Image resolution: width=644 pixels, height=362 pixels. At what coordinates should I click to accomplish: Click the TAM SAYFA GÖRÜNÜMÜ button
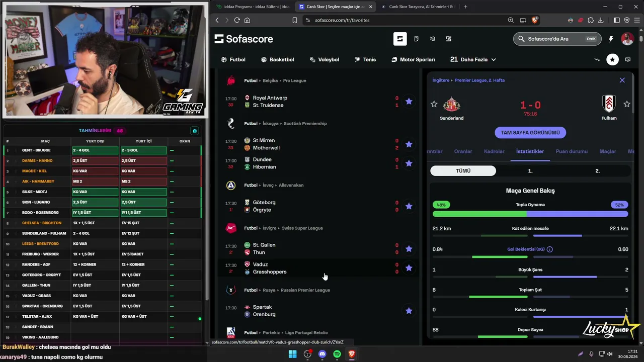click(x=530, y=133)
